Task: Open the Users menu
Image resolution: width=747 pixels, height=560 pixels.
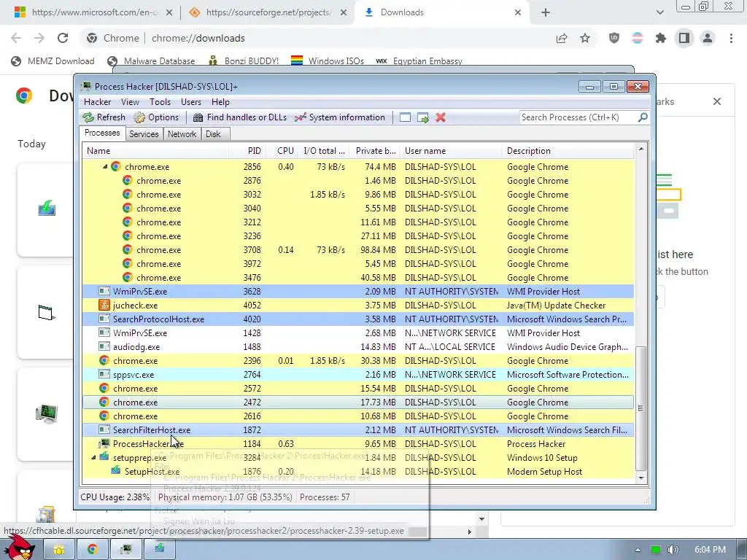Action: 190,102
